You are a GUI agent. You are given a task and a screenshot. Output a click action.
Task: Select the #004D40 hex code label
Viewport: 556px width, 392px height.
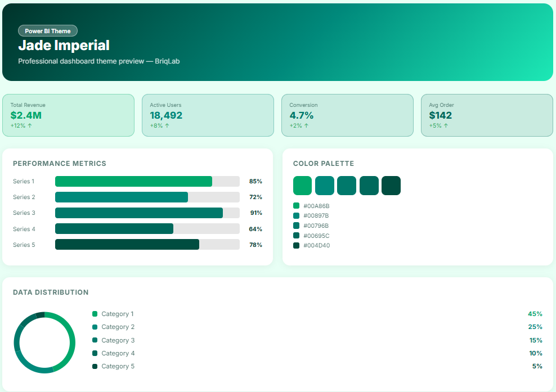[x=317, y=246]
